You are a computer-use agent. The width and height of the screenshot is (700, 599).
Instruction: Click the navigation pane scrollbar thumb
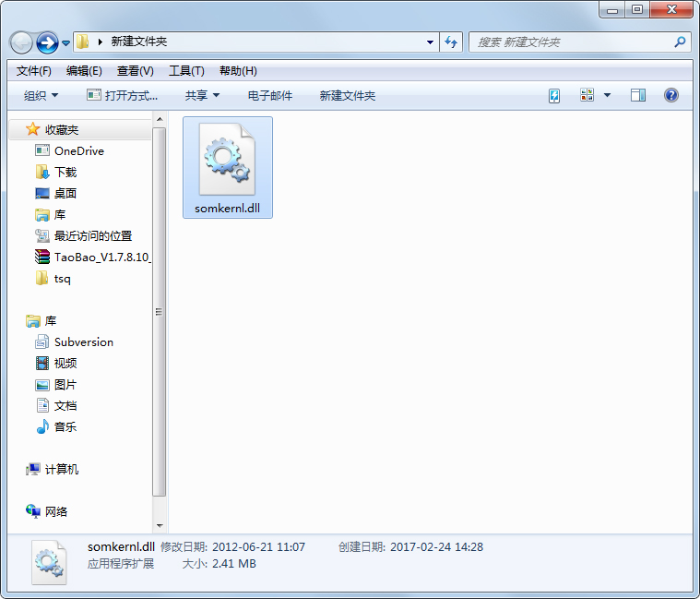[x=160, y=312]
